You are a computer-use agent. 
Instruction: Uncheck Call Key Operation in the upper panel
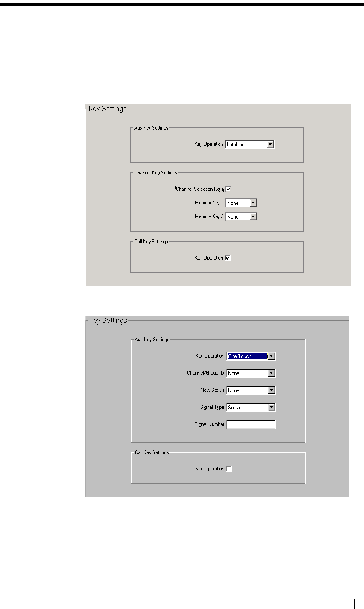228,258
